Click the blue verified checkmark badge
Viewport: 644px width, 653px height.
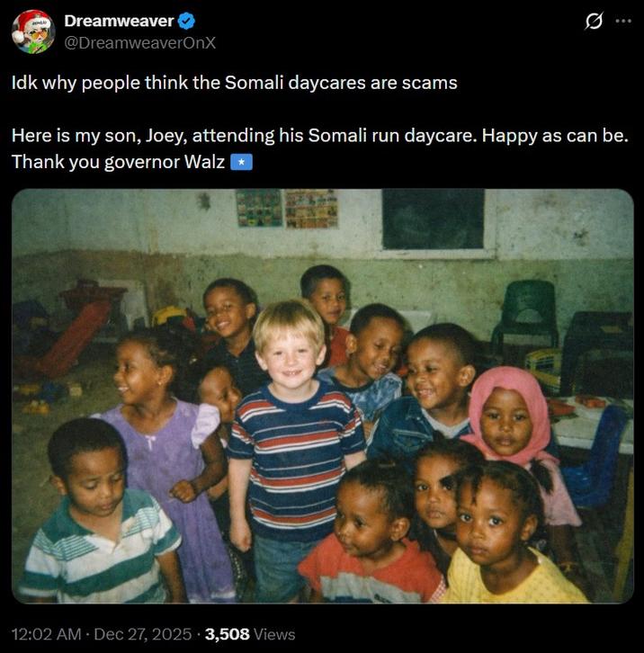tap(186, 21)
